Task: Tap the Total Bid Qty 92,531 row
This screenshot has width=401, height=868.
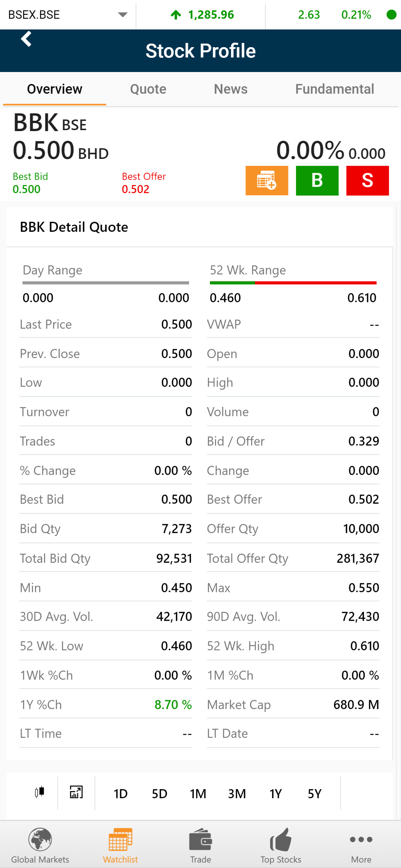Action: point(106,558)
